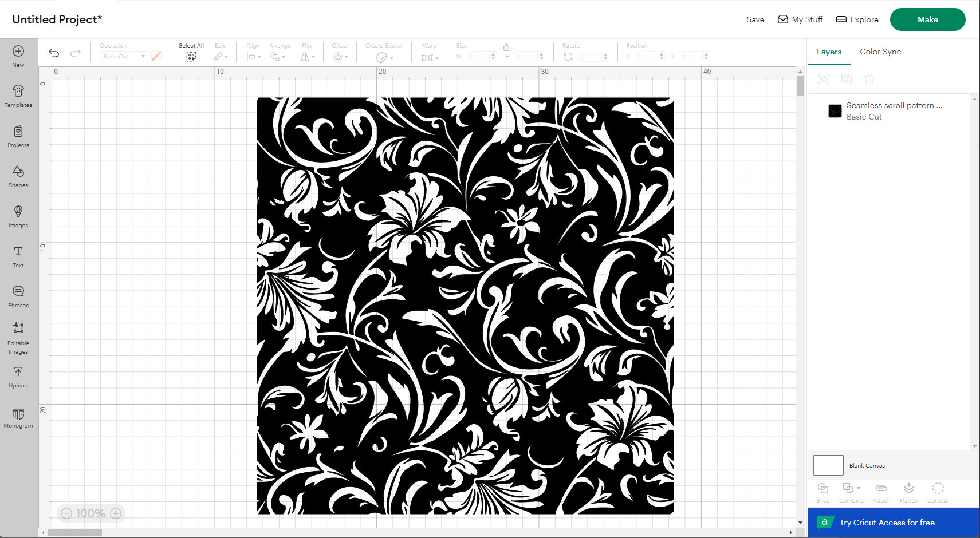The height and width of the screenshot is (538, 980).
Task: Select the Shapes tool in the sidebar
Action: pos(18,176)
